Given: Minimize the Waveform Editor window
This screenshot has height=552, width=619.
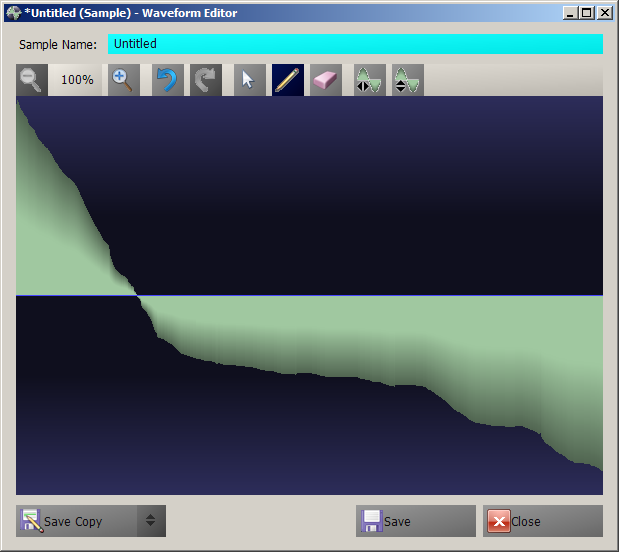Looking at the screenshot, I should (570, 13).
